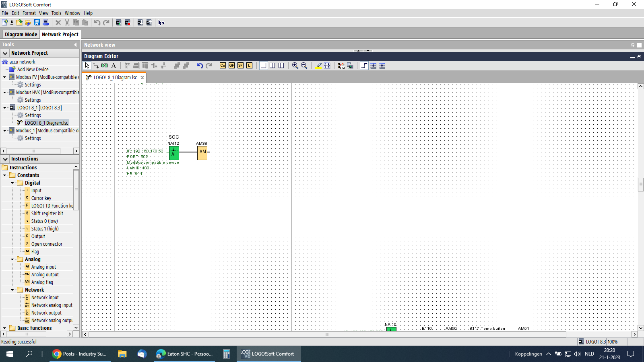This screenshot has height=362, width=644.
Task: Select the LOGO! 8_1 Diagram.lsc editor tab
Action: click(x=115, y=78)
